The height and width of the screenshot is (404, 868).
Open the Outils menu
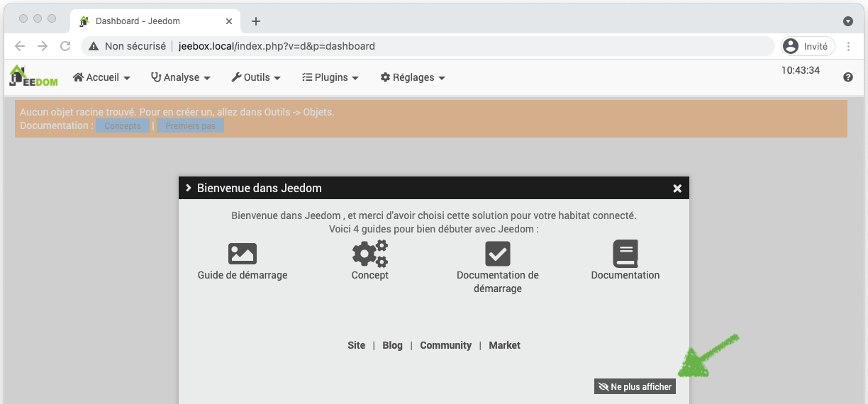[256, 77]
